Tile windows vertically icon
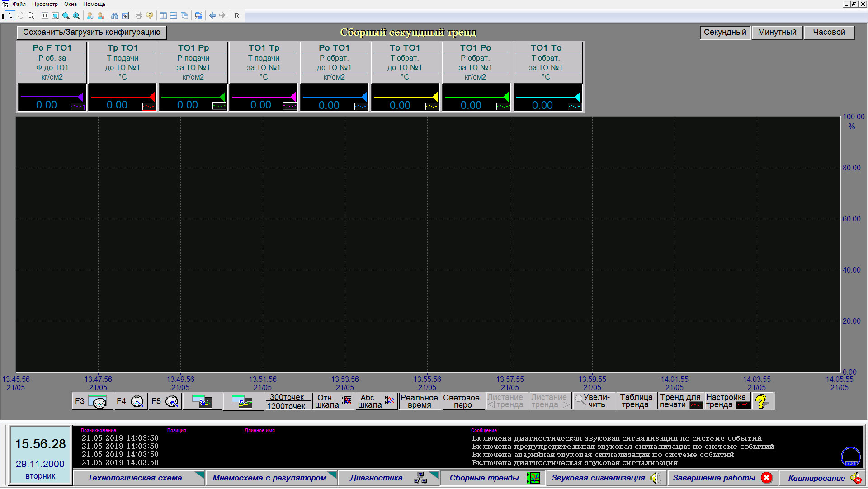868x489 pixels. point(163,15)
